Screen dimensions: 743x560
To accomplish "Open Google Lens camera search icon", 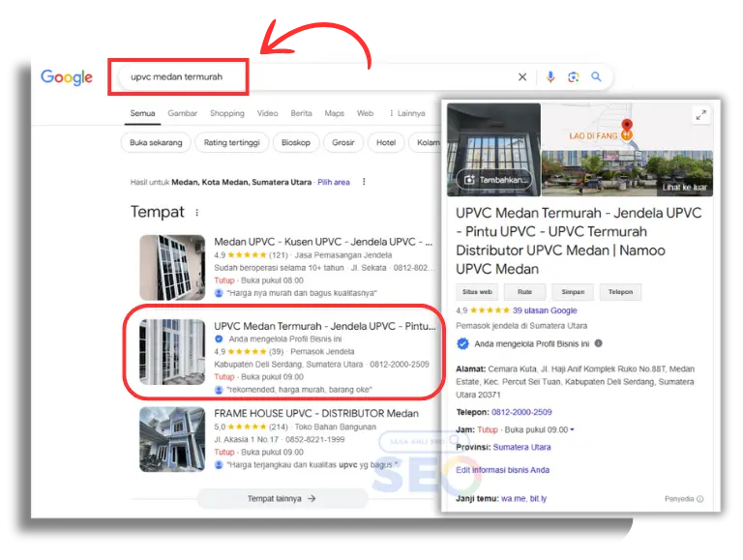I will coord(574,76).
